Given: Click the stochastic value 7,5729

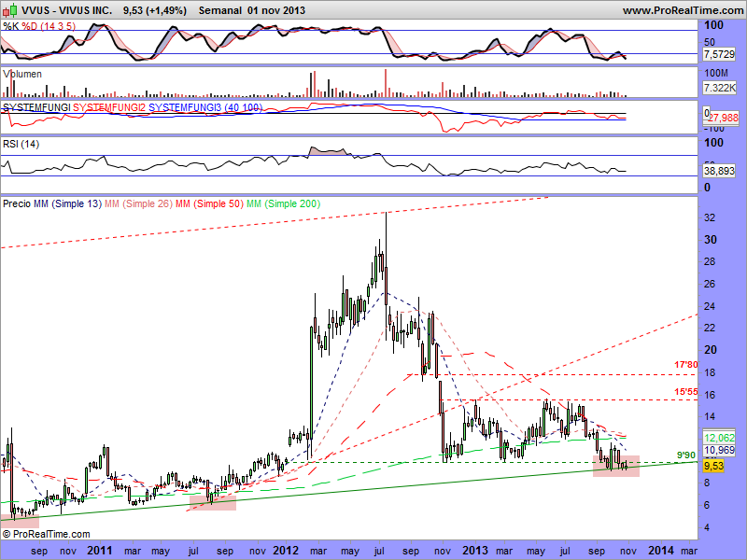Looking at the screenshot, I should pos(719,54).
